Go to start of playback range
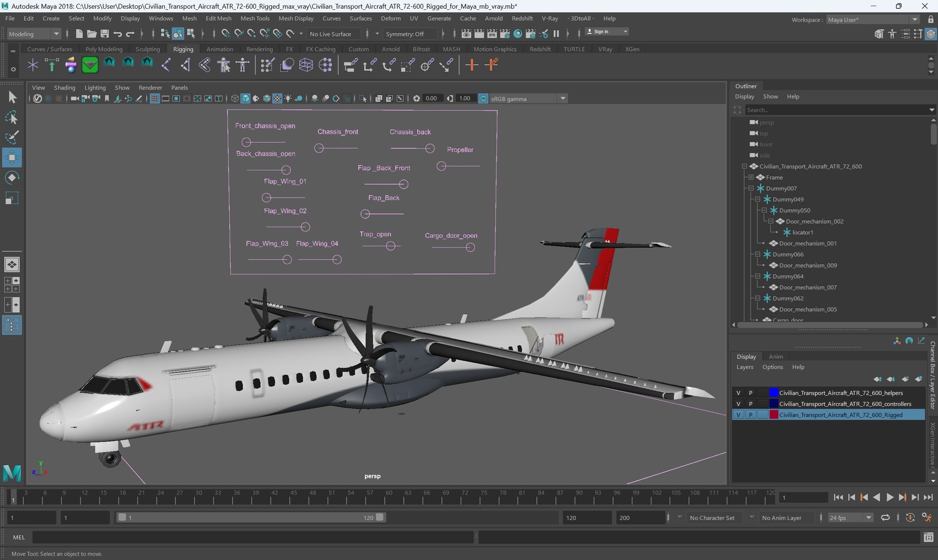 pos(838,497)
